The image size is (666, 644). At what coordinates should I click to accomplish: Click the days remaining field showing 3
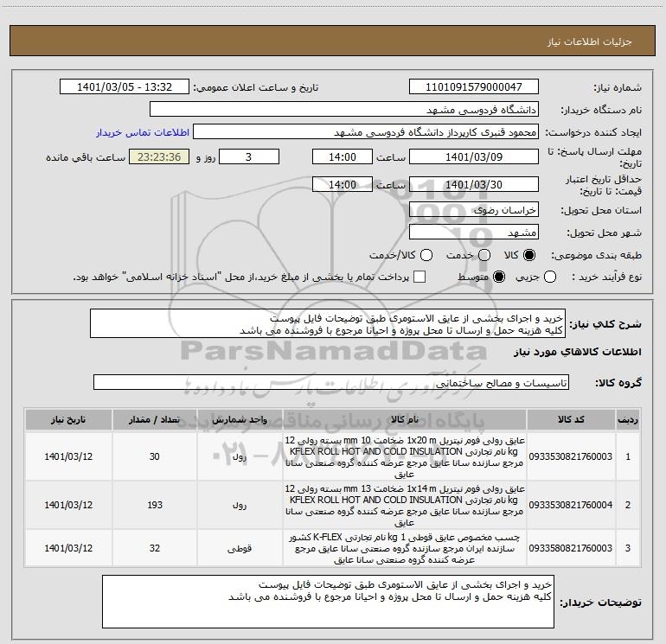pos(249,156)
